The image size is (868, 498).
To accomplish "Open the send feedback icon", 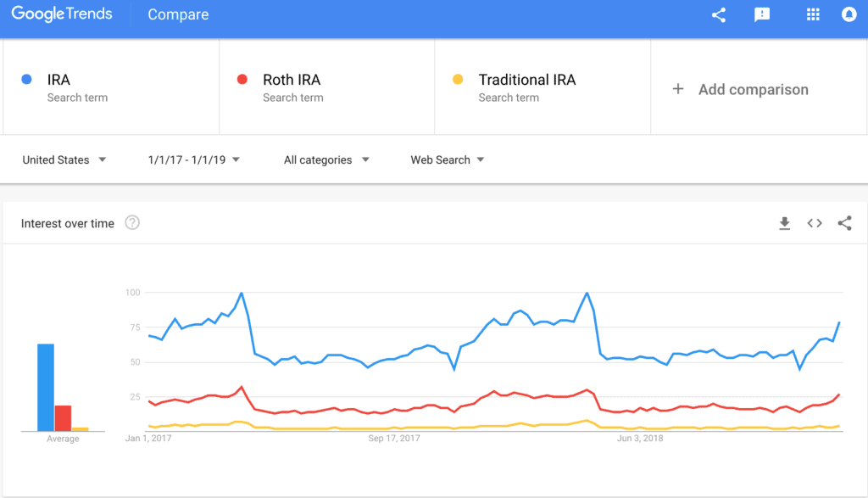I will [x=762, y=15].
